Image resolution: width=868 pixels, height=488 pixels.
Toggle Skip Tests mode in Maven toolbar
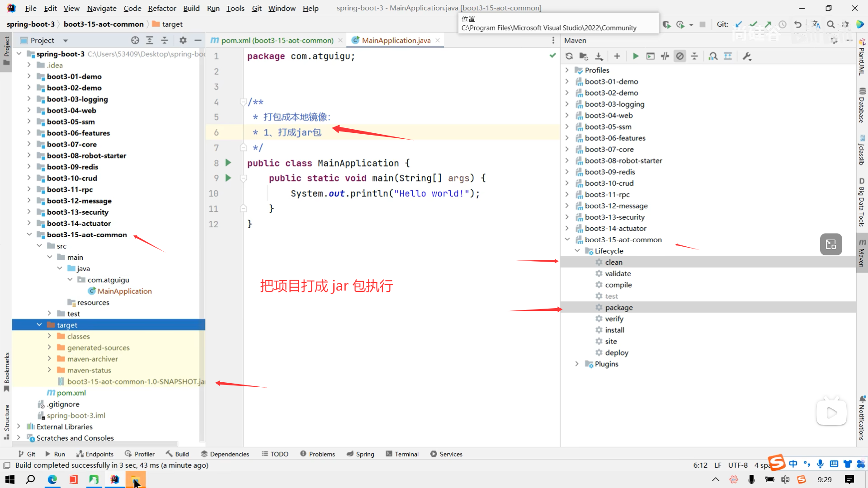679,56
